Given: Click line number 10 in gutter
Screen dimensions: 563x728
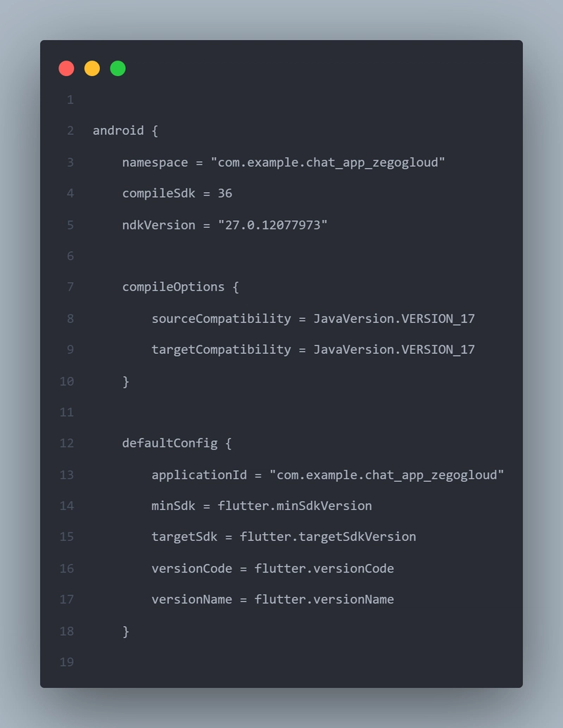Looking at the screenshot, I should [67, 381].
